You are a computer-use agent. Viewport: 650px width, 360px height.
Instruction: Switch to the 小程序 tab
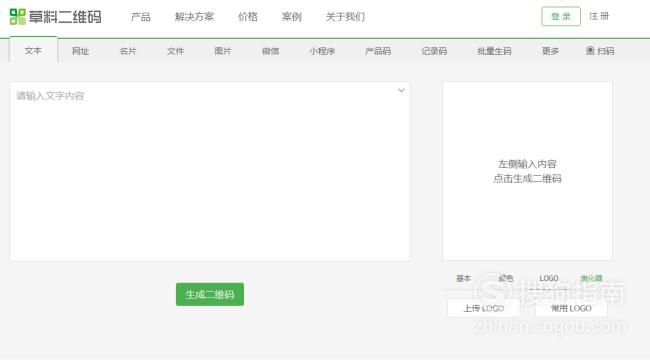322,51
